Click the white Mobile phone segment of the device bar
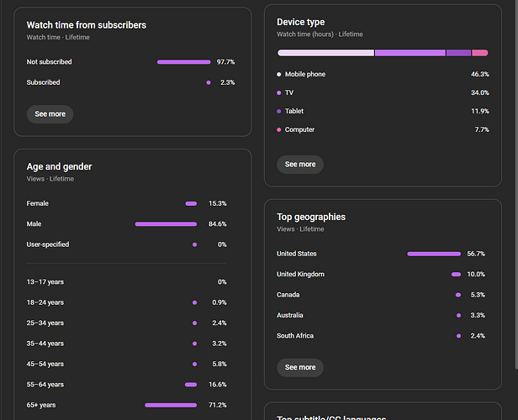The width and height of the screenshot is (518, 420). click(x=325, y=53)
